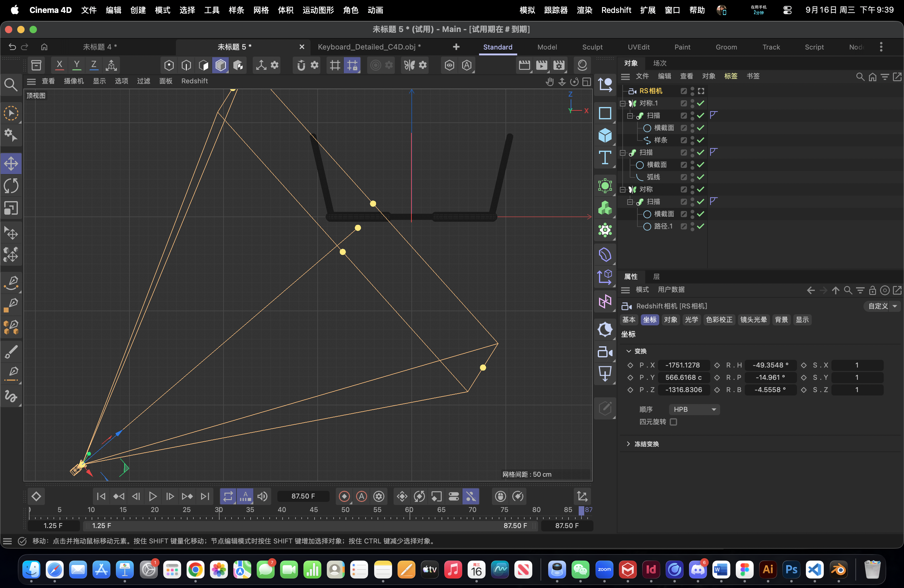904x588 pixels.
Task: Select the Move tool in left toolbar
Action: tap(11, 164)
